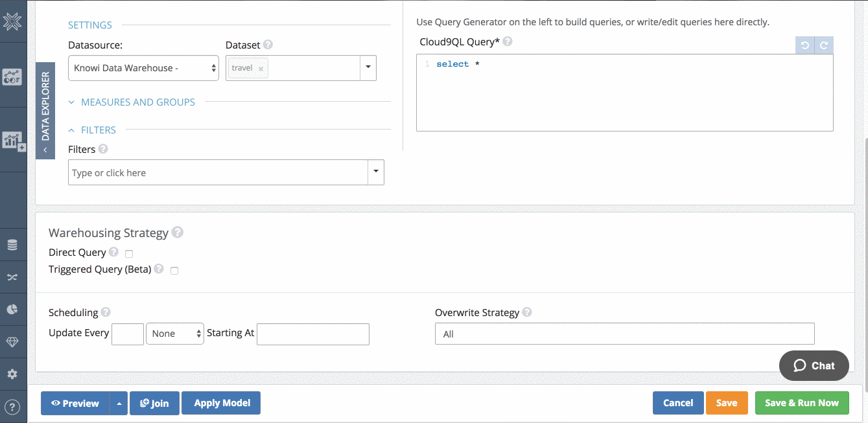Click the Overwrite Strategy help icon
This screenshot has width=868, height=423.
click(527, 312)
